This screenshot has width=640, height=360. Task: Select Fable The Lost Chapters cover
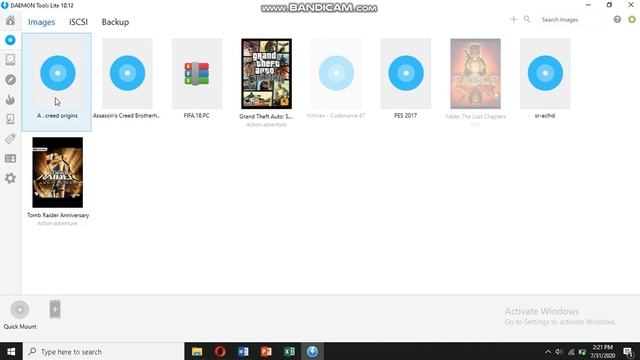coord(476,73)
